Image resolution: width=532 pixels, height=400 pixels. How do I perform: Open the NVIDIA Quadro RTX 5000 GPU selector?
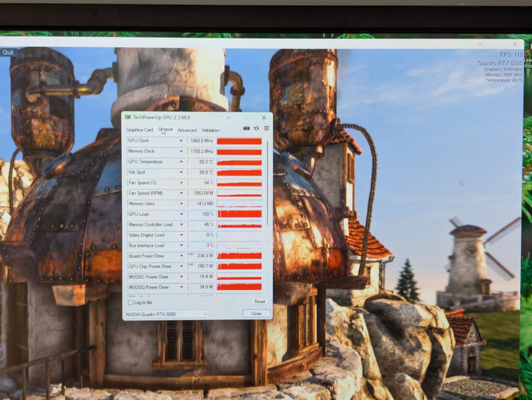pyautogui.click(x=166, y=314)
